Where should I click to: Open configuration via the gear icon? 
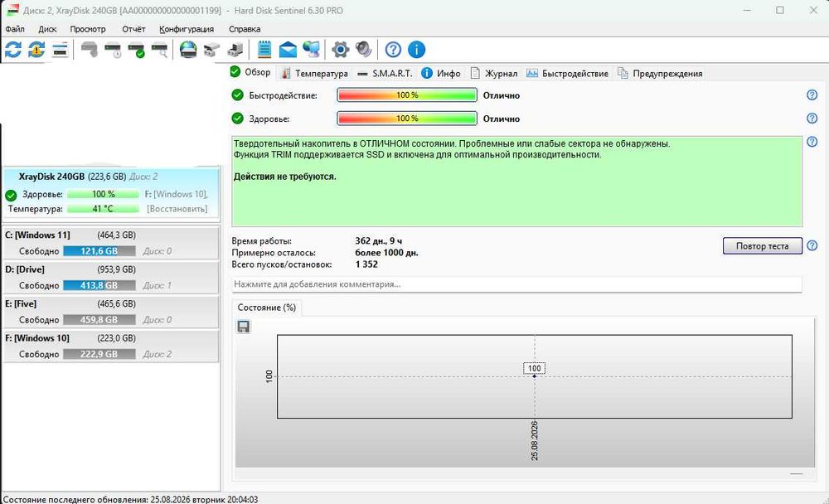click(341, 50)
